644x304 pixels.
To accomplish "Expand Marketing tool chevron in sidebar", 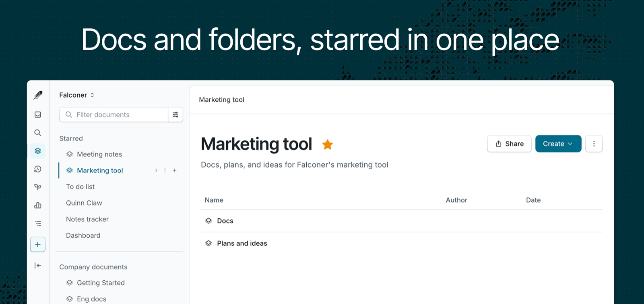I will (x=156, y=170).
